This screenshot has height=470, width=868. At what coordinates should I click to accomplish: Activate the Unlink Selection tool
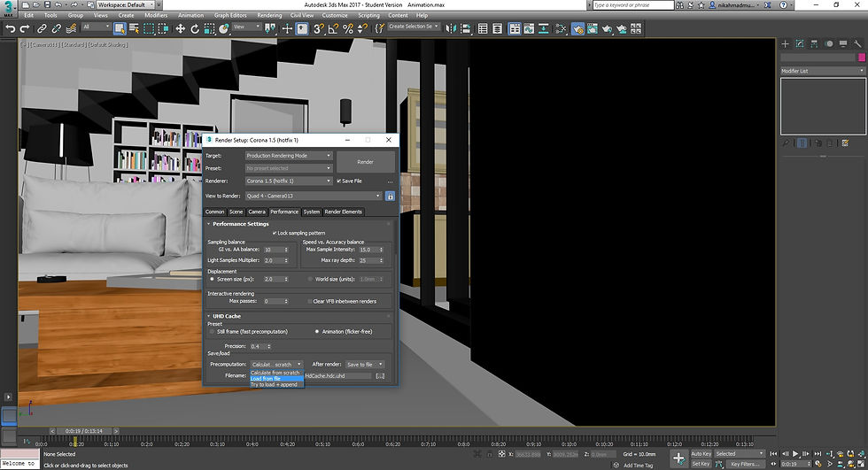(x=56, y=28)
